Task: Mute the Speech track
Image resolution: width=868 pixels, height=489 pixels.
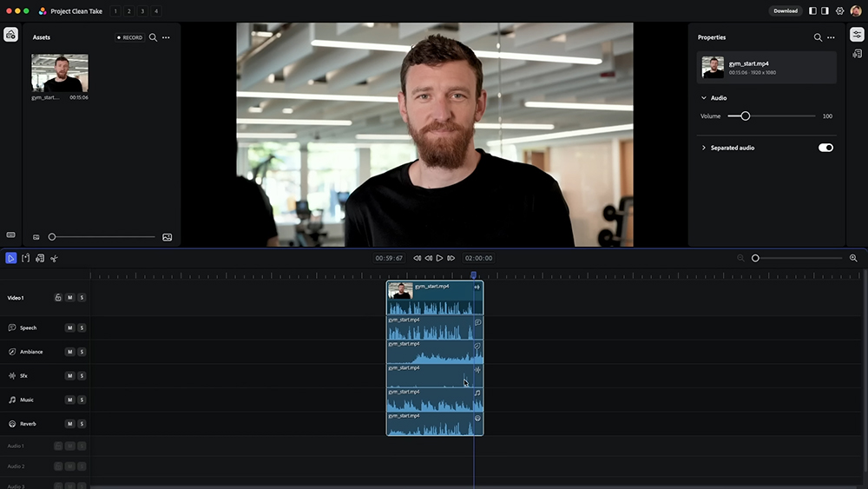Action: pos(69,328)
